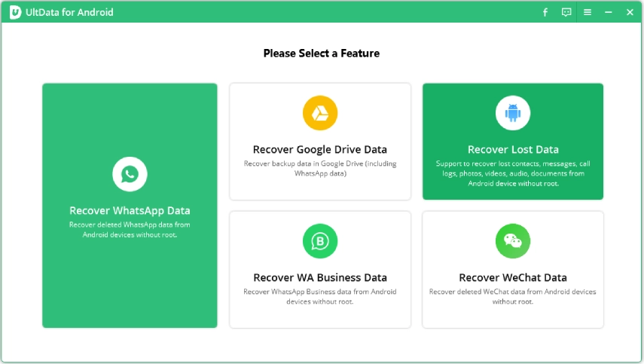Viewport: 644px width, 364px height.
Task: Click the Android robot icon
Action: click(x=513, y=114)
